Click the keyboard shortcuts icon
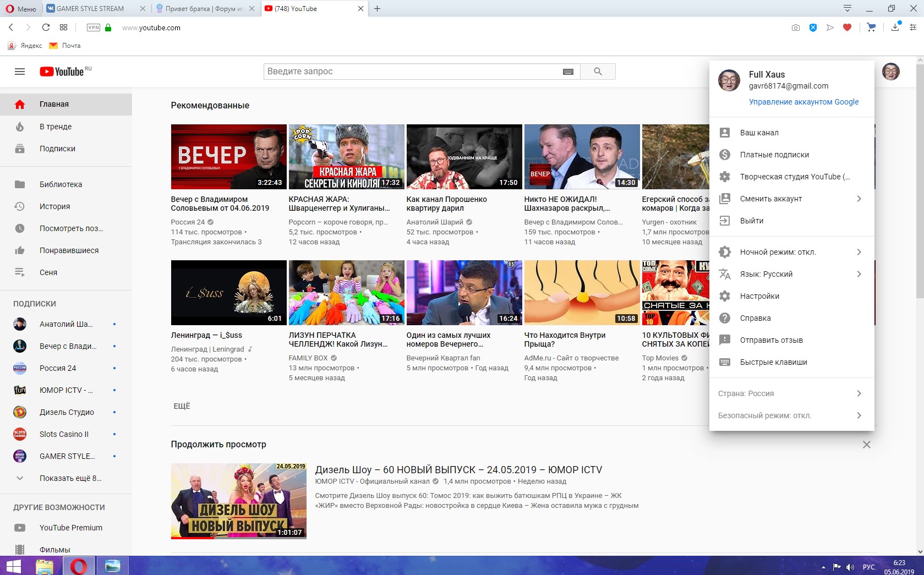 [725, 362]
